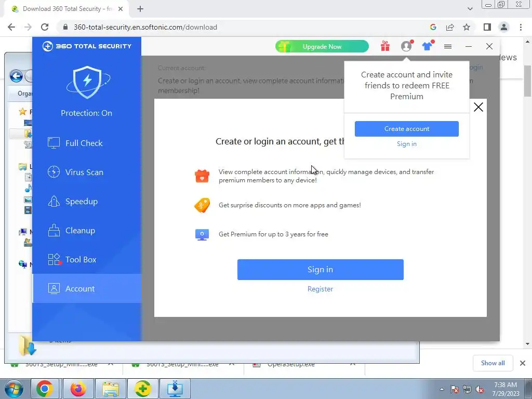Click Show all downloads button

point(493,363)
